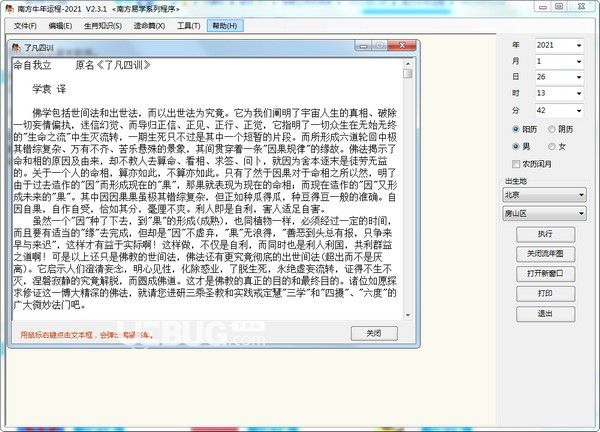Minimize the 了凡四训 dialog

(363, 46)
